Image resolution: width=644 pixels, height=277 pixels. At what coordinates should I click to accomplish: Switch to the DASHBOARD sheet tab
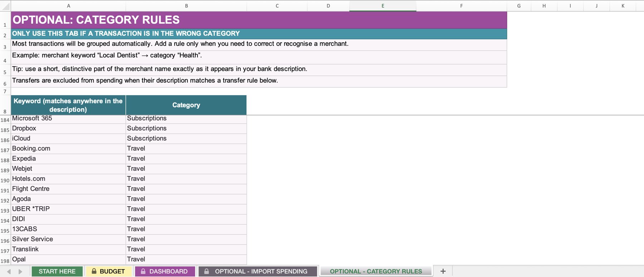(165, 271)
